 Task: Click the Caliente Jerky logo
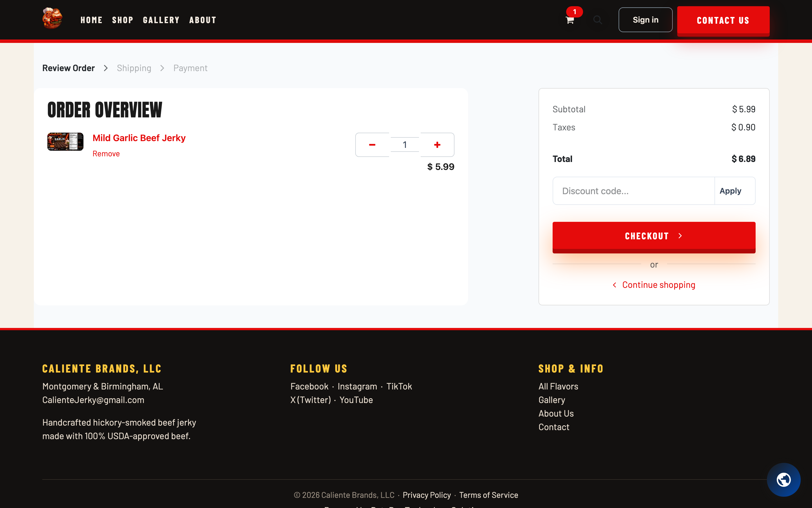52,18
